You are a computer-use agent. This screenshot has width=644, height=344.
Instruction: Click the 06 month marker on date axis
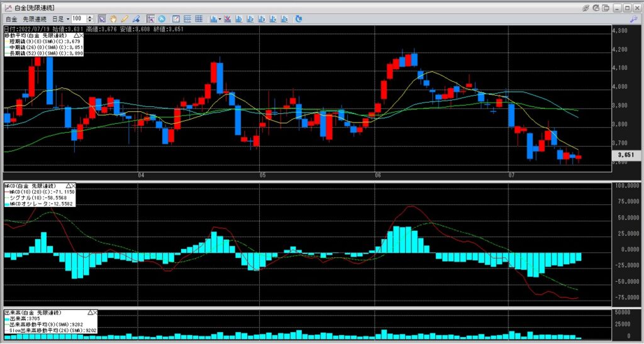(378, 175)
